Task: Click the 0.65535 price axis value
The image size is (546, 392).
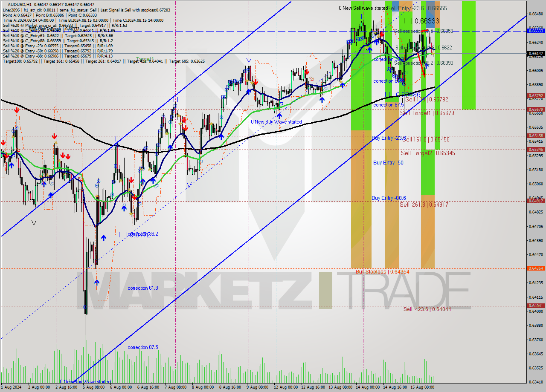Action: (x=536, y=127)
